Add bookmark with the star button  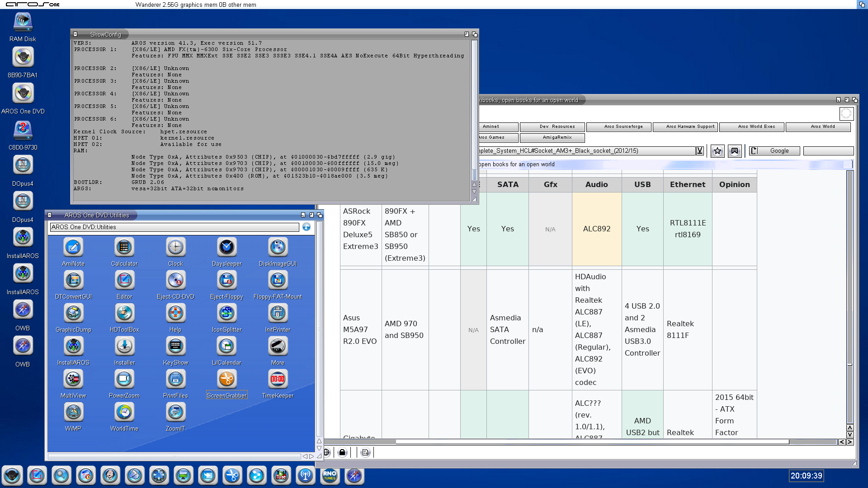coord(717,151)
